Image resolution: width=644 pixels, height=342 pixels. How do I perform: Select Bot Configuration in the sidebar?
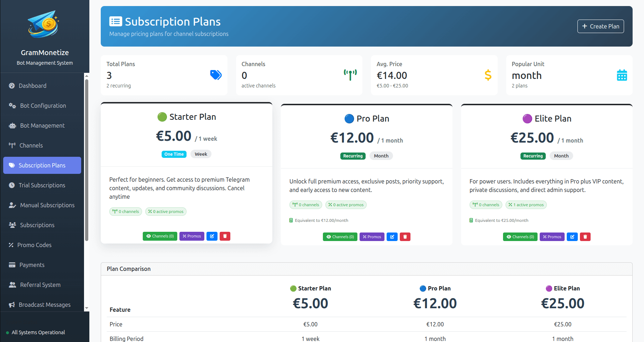point(43,105)
